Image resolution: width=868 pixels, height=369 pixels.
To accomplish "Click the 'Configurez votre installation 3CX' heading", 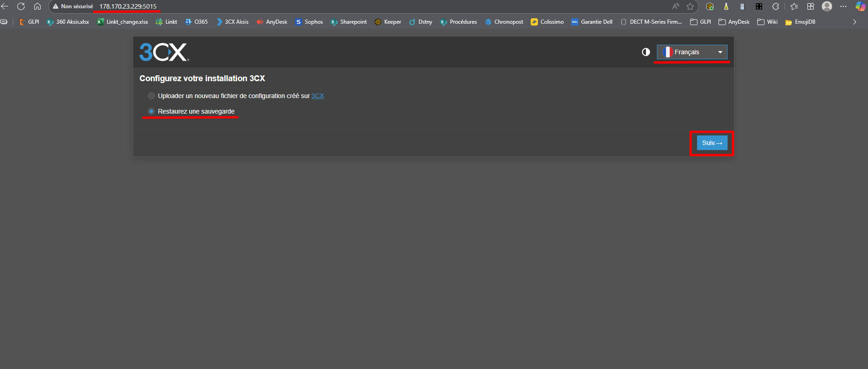I will pyautogui.click(x=202, y=78).
